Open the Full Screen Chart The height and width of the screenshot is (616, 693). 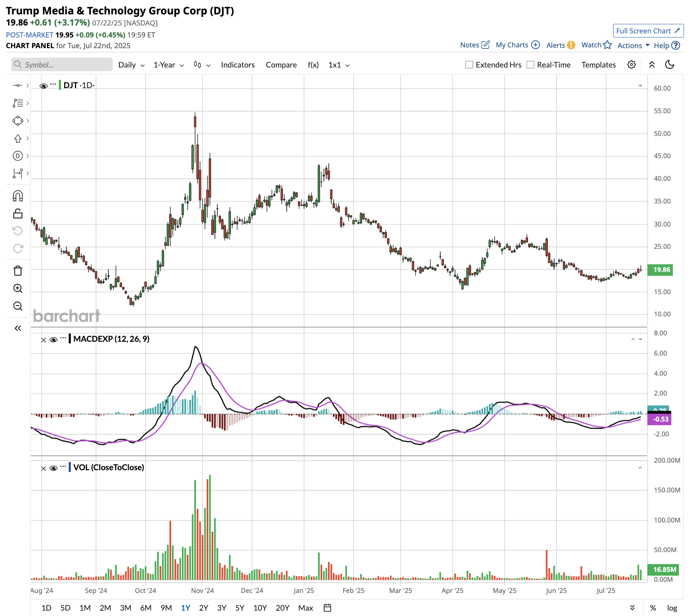(x=648, y=31)
